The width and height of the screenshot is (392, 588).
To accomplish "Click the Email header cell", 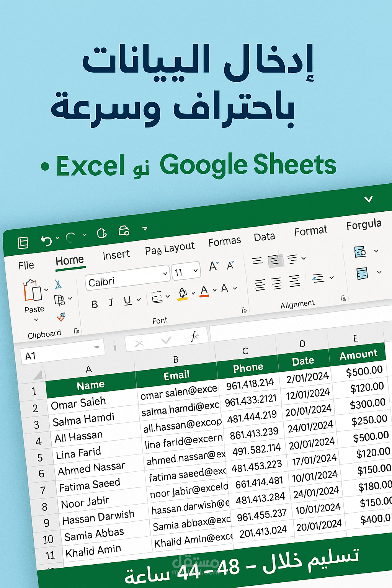I will (x=176, y=376).
